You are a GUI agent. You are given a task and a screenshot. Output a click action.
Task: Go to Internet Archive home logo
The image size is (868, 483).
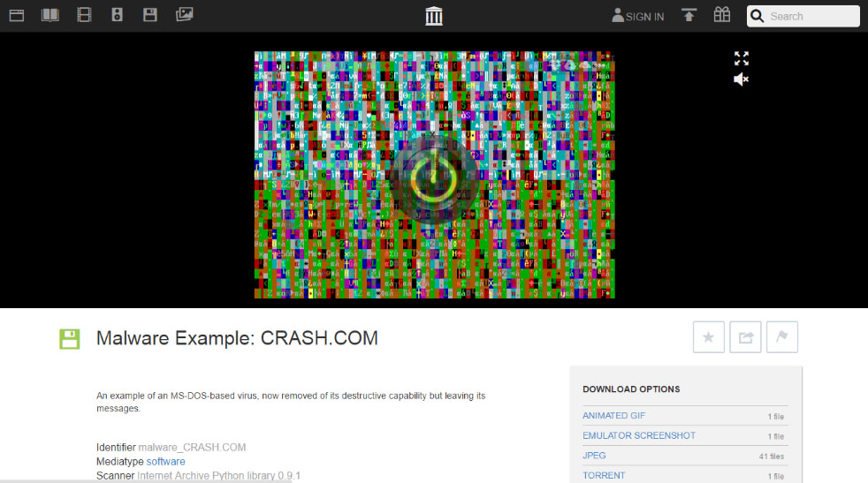pyautogui.click(x=434, y=16)
